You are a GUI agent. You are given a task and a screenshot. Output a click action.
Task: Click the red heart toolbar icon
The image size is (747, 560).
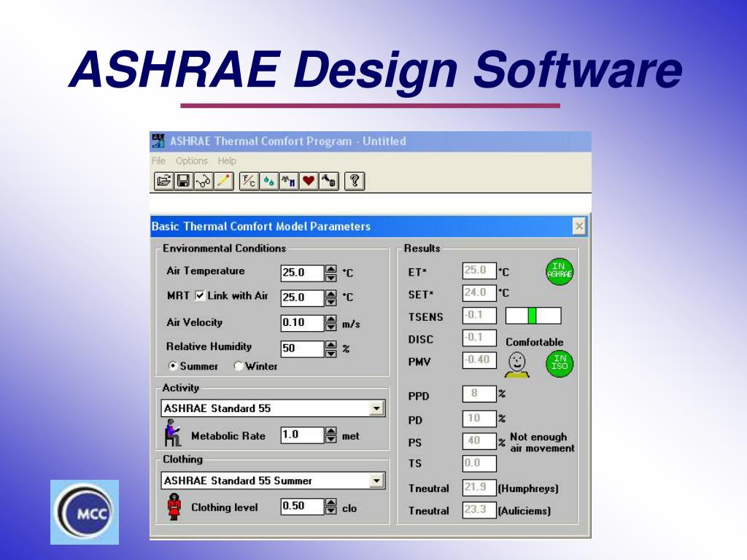pyautogui.click(x=309, y=182)
